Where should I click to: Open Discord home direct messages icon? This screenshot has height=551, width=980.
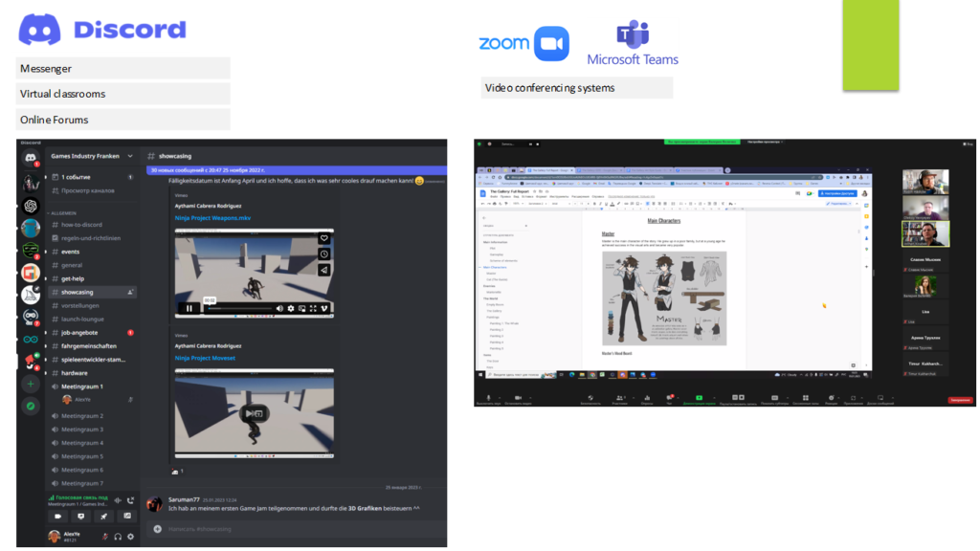30,158
